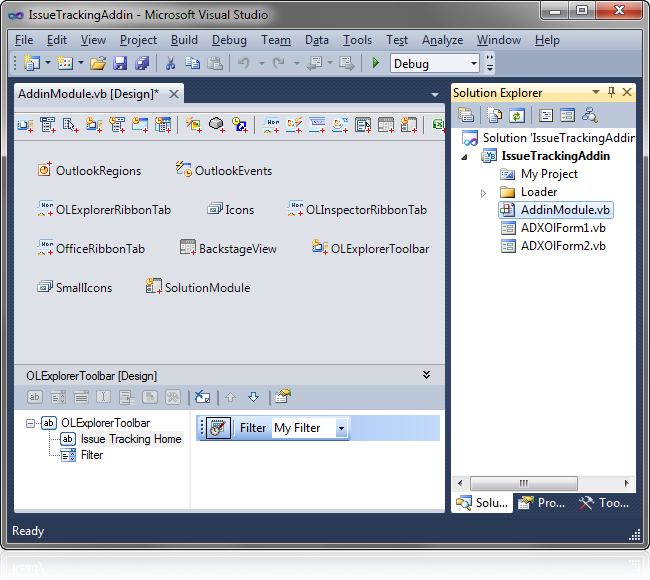
Task: Click the move down arrow in designer toolbar
Action: point(253,397)
